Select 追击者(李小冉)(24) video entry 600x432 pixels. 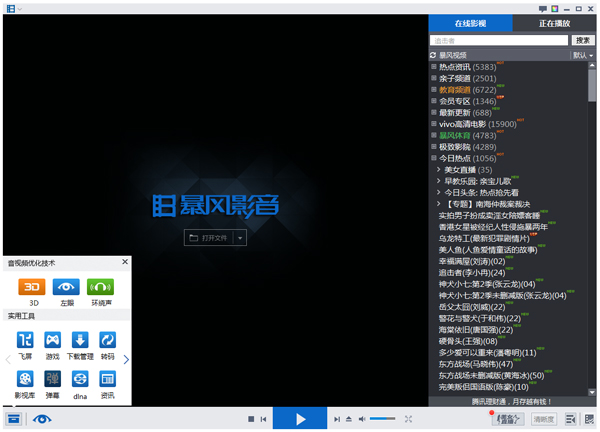click(x=472, y=273)
